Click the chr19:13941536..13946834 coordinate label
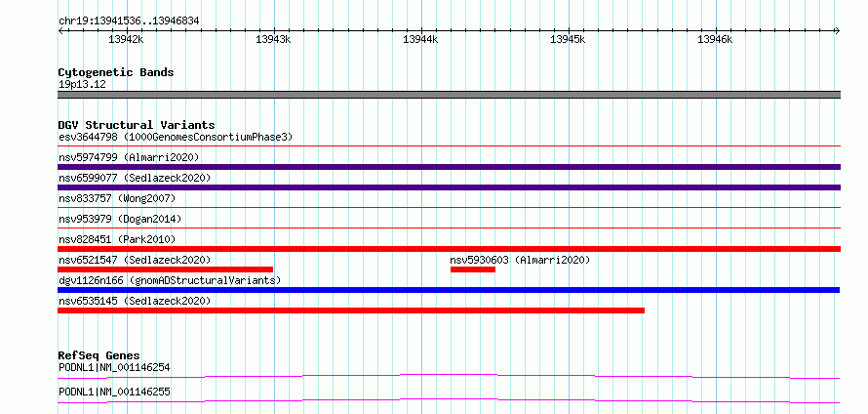Screen dimensions: 868x414 tap(129, 21)
